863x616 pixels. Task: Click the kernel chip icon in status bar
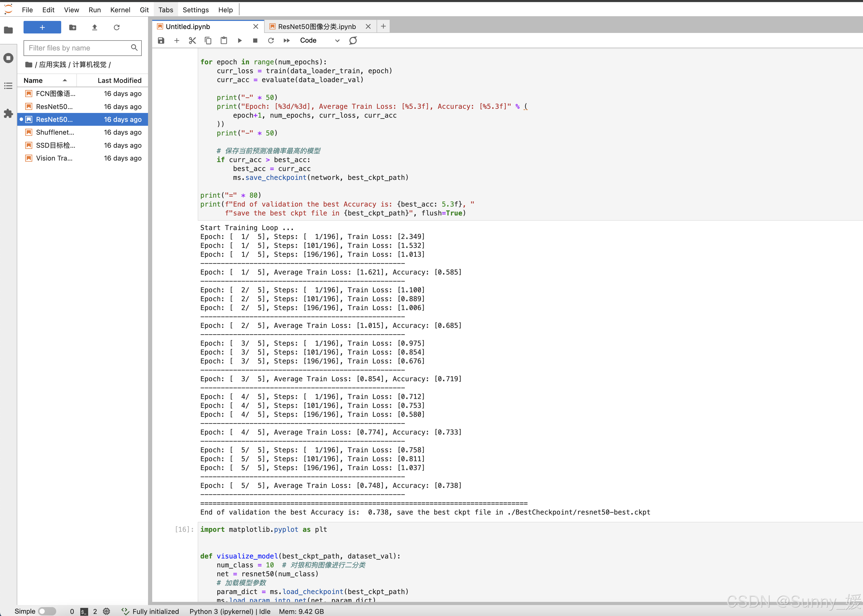tap(107, 611)
